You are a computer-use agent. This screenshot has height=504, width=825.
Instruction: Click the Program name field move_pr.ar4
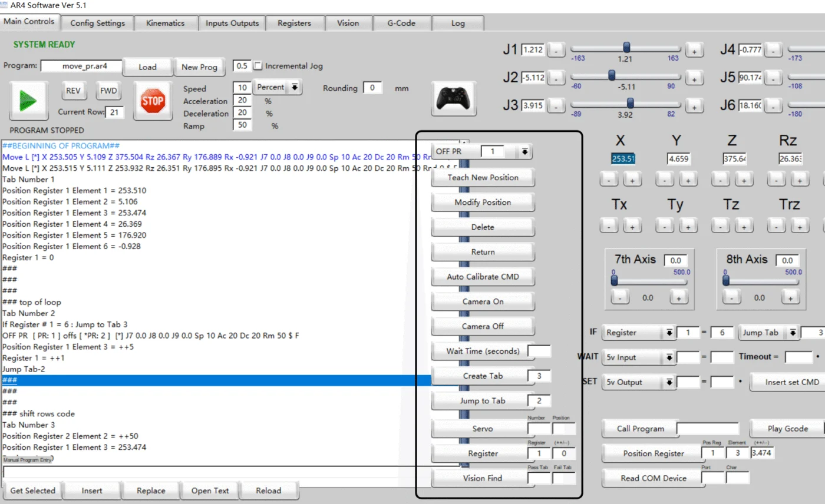pos(80,66)
